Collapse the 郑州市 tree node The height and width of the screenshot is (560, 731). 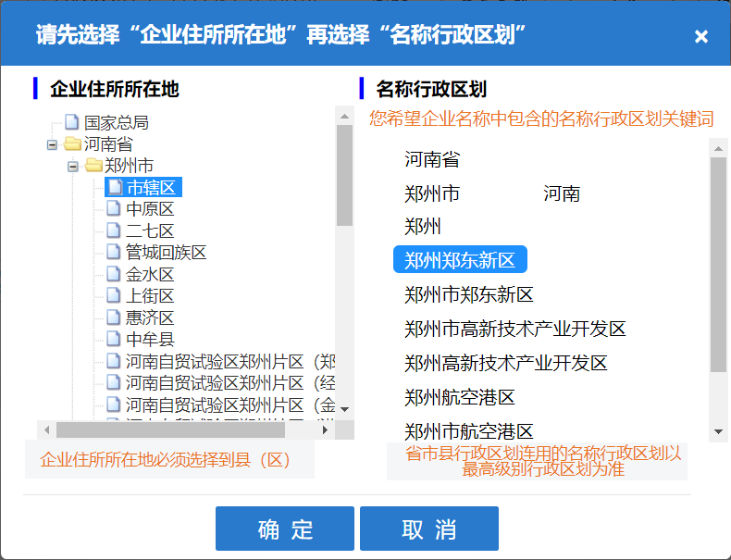coord(73,166)
